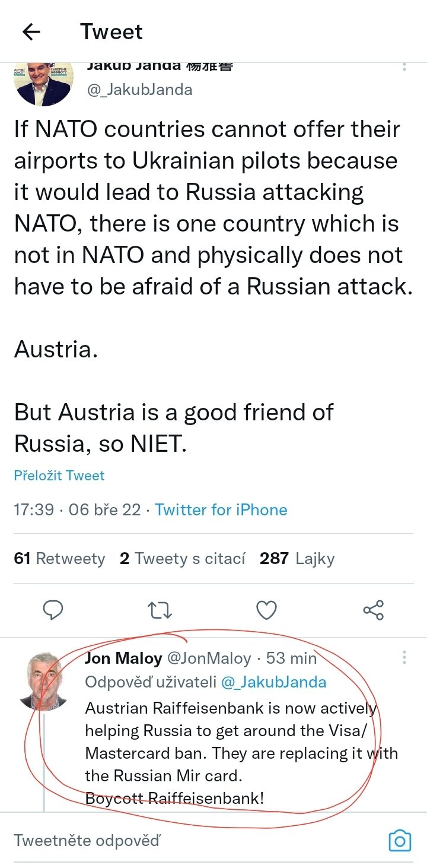Open the @_JakubJanda author handle
The height and width of the screenshot is (868, 427).
[x=140, y=90]
